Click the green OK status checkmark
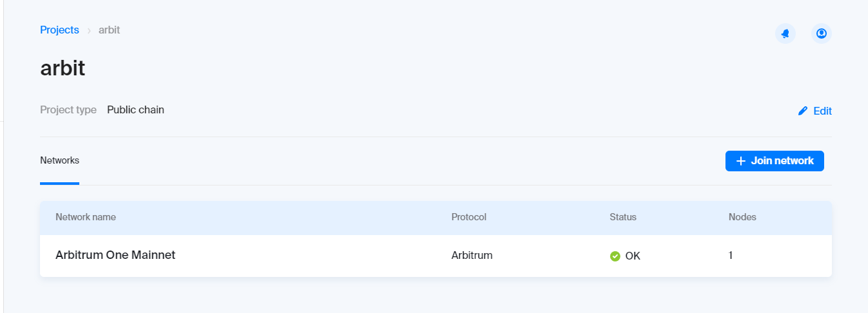The image size is (868, 313). [615, 256]
